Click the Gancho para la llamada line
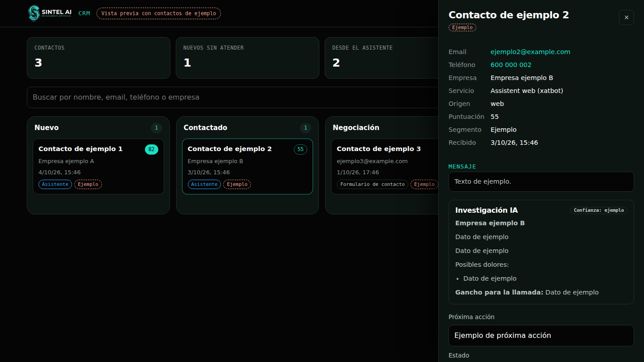 pos(527,292)
